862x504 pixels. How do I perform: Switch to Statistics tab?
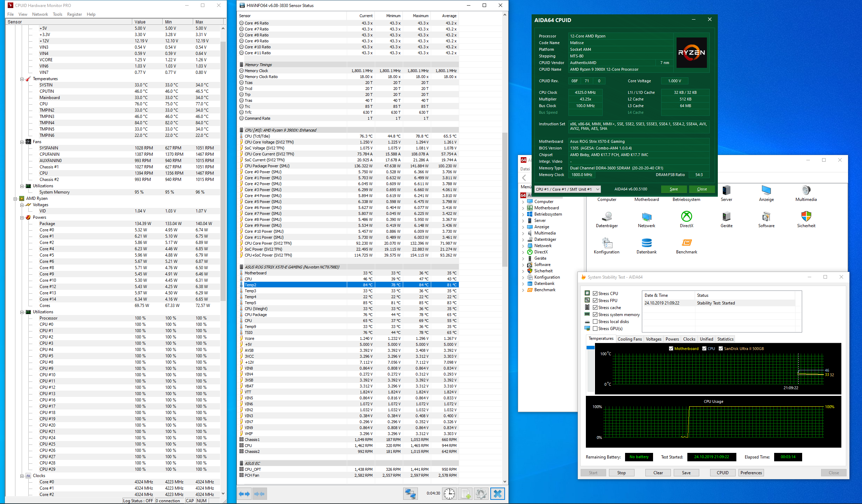(725, 339)
